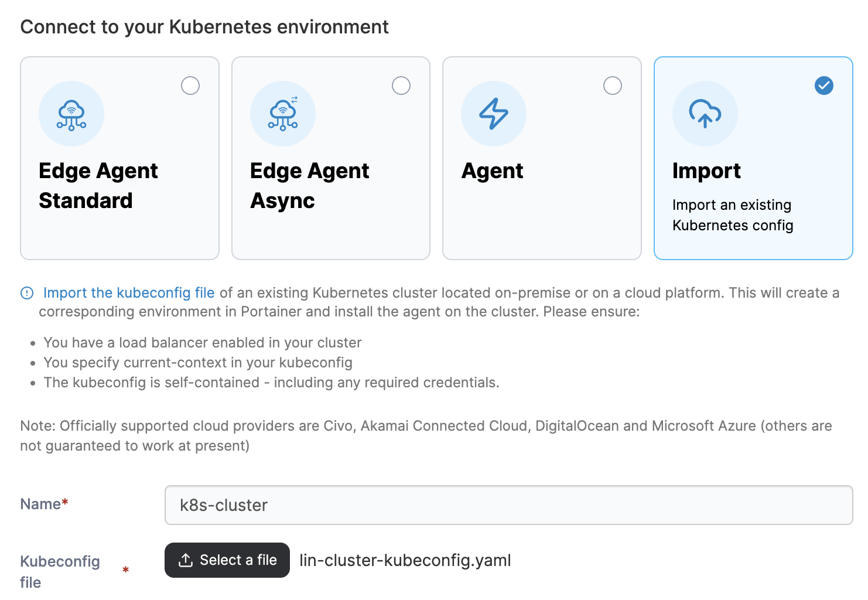Click the Kubeconfig file label

click(60, 571)
